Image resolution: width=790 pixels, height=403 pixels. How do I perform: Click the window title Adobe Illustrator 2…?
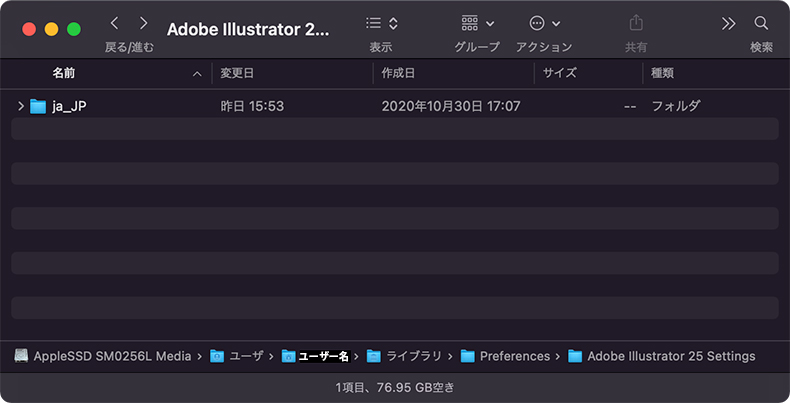[x=248, y=29]
